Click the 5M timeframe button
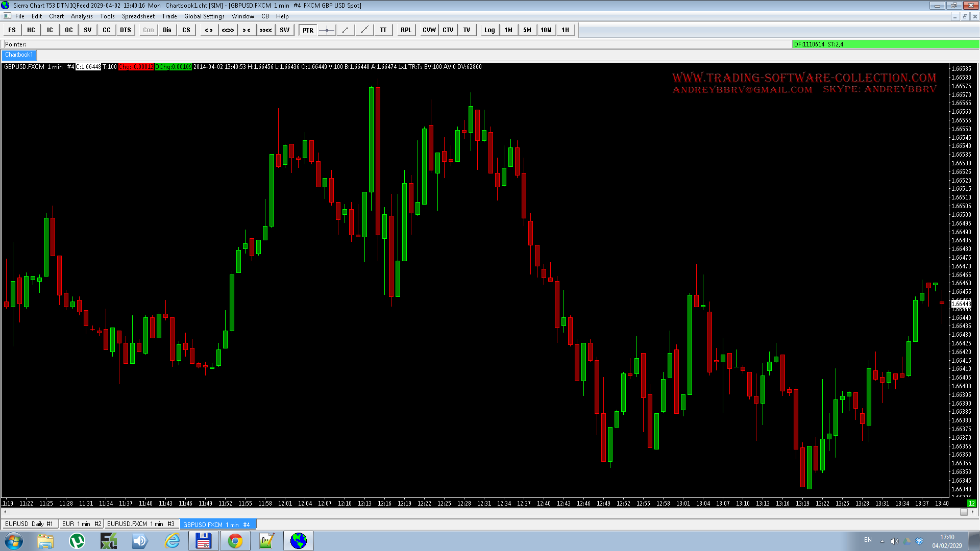This screenshot has height=551, width=980. [527, 30]
